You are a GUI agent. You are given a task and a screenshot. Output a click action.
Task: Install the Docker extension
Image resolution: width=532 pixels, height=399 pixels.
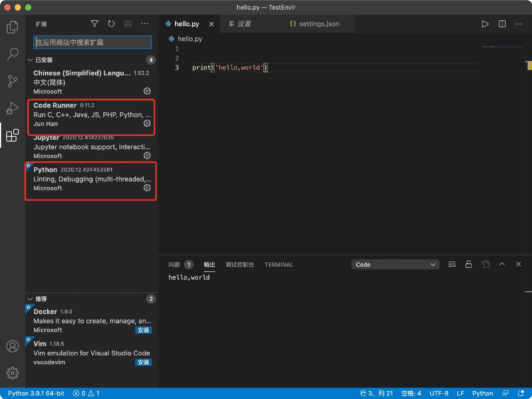click(x=143, y=330)
